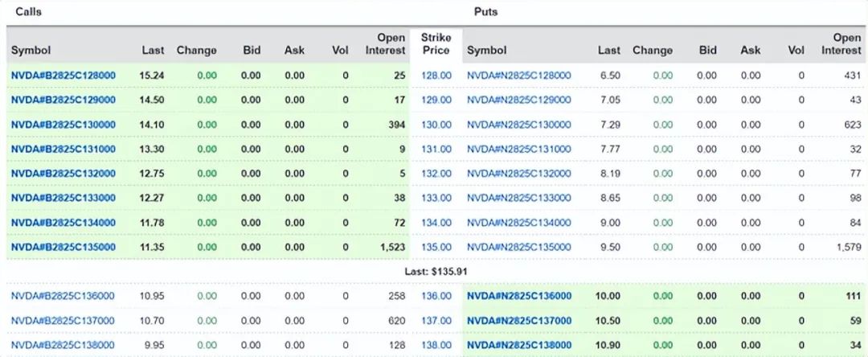Click call last price 14.10

click(x=152, y=125)
